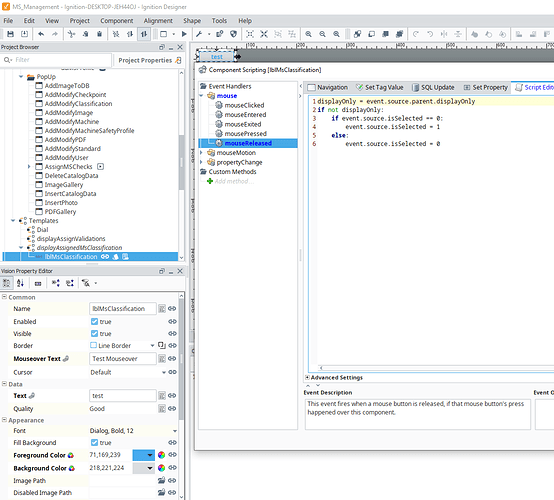554x500 pixels.
Task: Open the Border editor icon next to Line Border
Action: (x=161, y=345)
